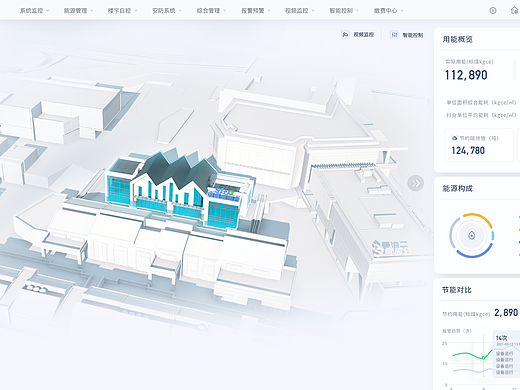Click the water-drop icon in the donut chart
The height and width of the screenshot is (390, 520).
coord(471,235)
